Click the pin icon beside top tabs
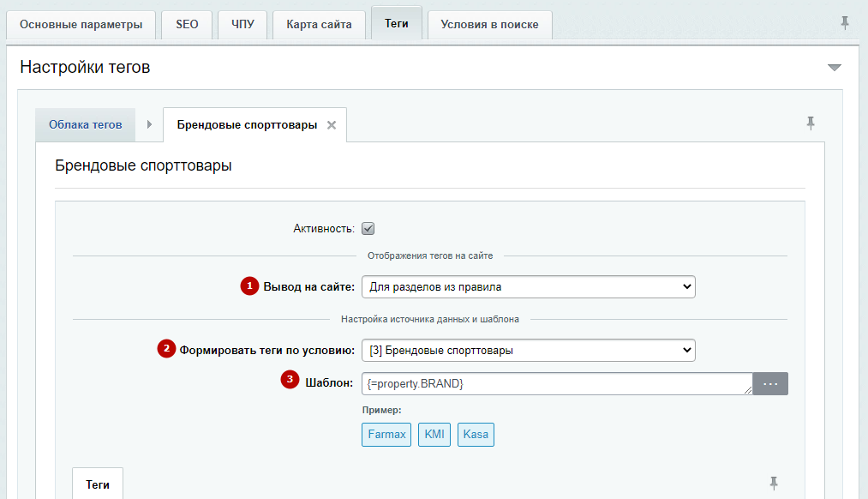 click(845, 23)
